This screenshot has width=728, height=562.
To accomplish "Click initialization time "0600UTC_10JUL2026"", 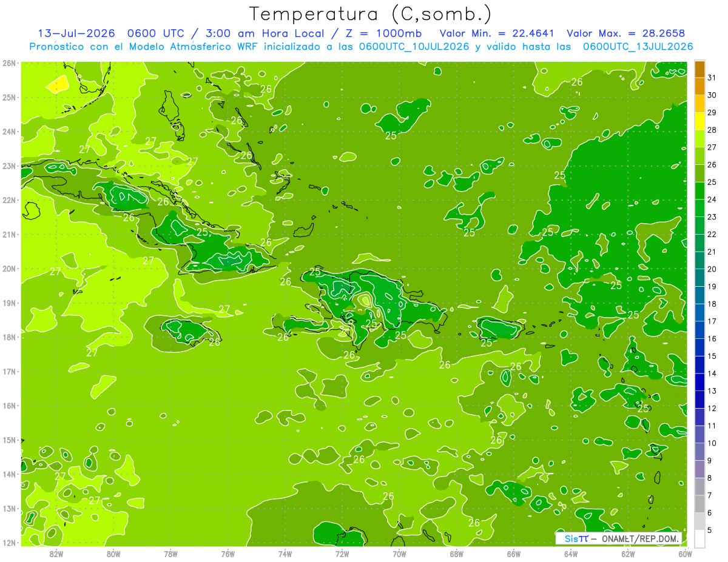I will (x=414, y=46).
